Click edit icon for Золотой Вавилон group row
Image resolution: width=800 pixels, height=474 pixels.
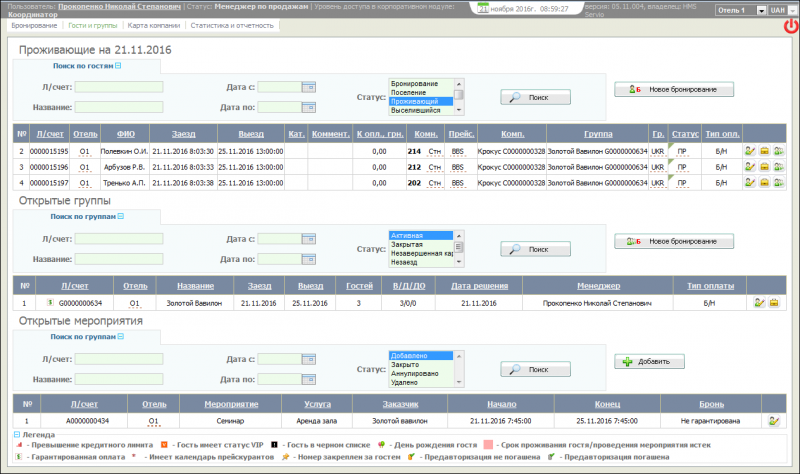click(x=760, y=302)
